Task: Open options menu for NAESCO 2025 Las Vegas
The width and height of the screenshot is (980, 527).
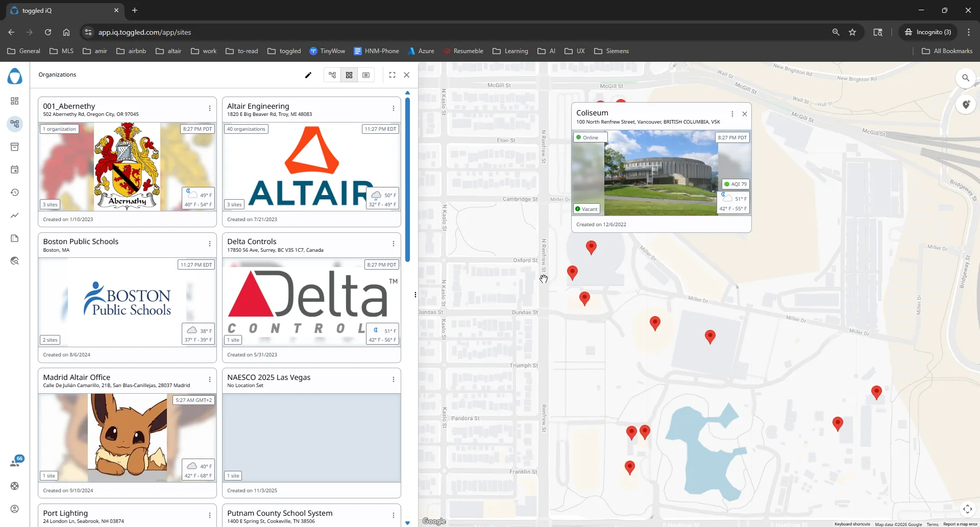Action: 394,380
